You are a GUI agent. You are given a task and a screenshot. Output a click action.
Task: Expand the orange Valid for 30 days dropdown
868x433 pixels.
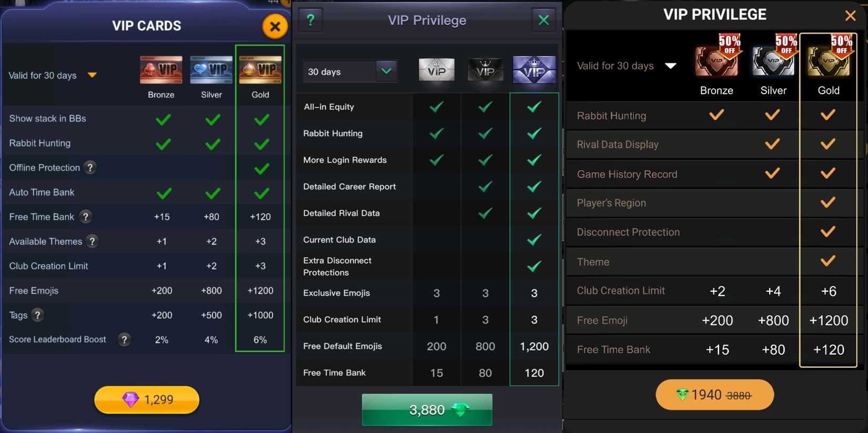pyautogui.click(x=92, y=75)
